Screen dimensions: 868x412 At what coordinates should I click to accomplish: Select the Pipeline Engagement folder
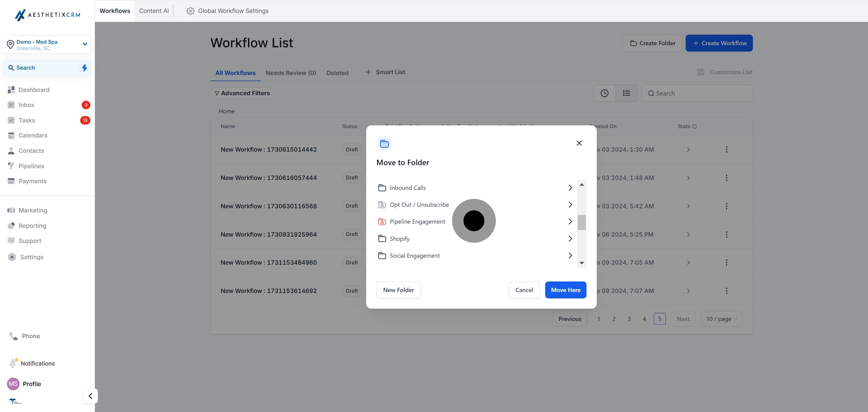417,221
